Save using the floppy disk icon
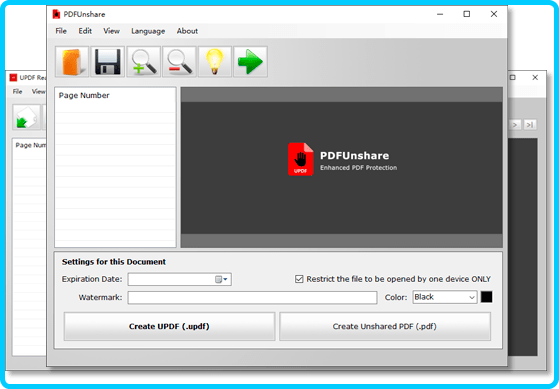The width and height of the screenshot is (559, 389). (107, 62)
